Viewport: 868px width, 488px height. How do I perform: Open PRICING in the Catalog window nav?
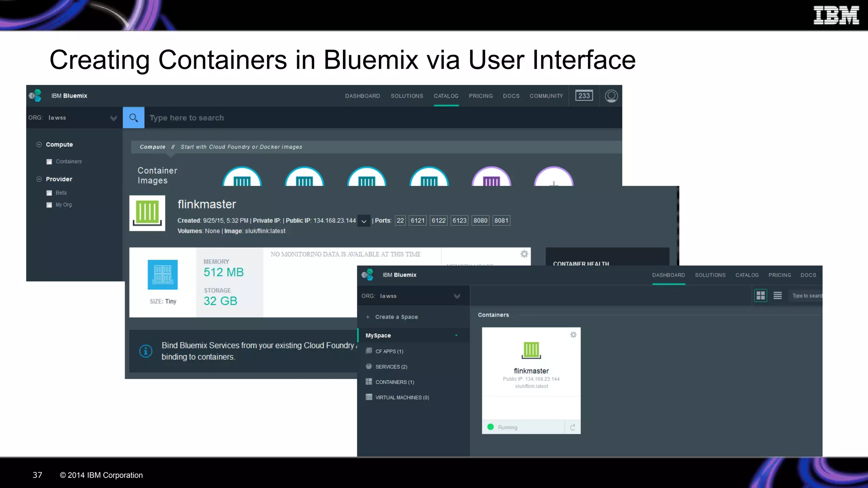481,96
